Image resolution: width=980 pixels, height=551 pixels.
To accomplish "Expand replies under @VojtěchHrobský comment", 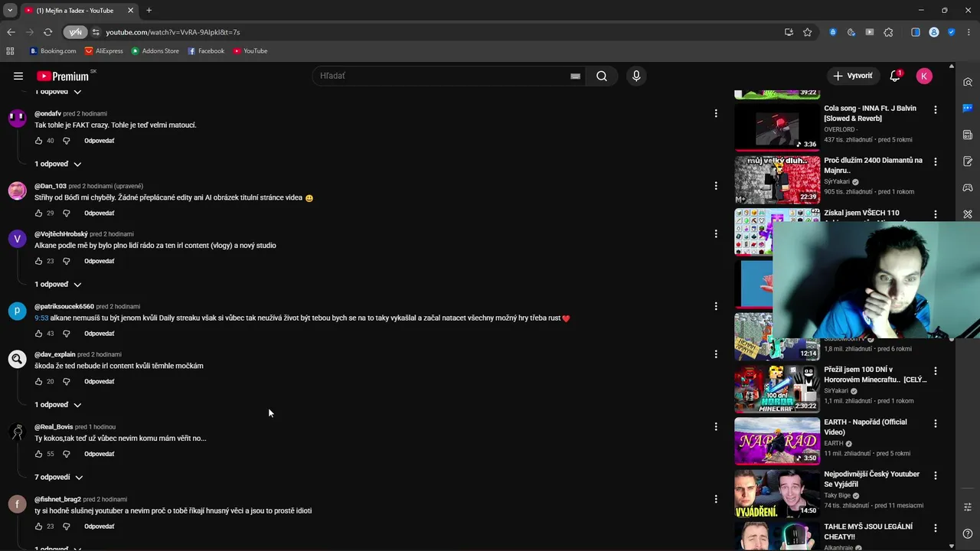I will click(58, 284).
